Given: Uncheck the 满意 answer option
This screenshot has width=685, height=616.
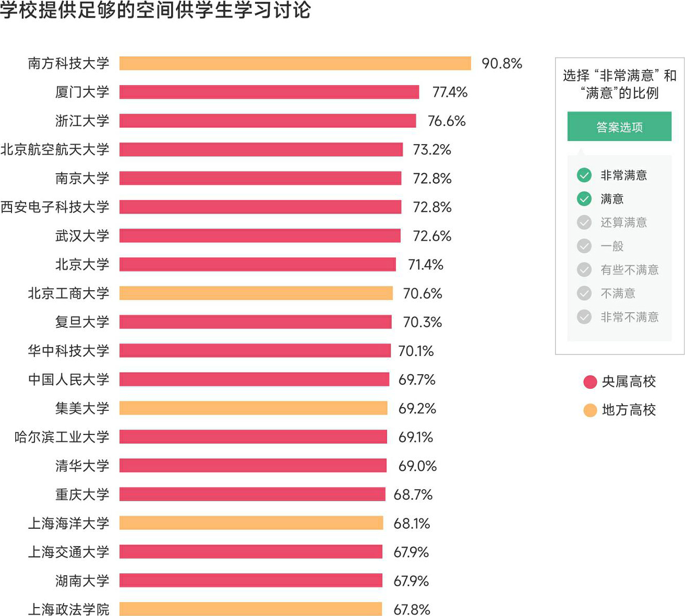Looking at the screenshot, I should click(584, 199).
